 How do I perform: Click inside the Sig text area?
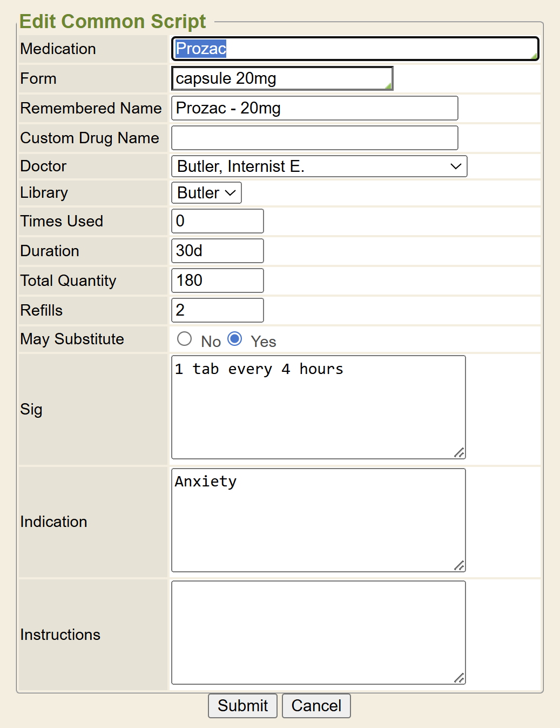click(x=318, y=407)
